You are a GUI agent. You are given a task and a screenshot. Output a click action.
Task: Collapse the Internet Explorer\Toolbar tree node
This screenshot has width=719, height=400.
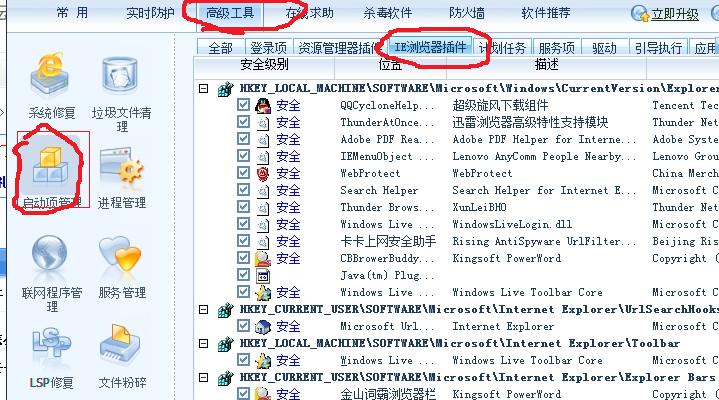[x=204, y=344]
